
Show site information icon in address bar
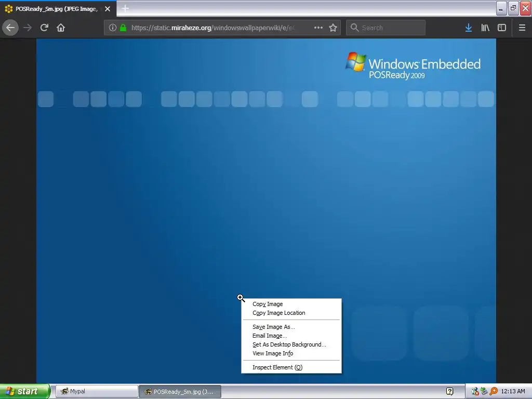(x=113, y=28)
